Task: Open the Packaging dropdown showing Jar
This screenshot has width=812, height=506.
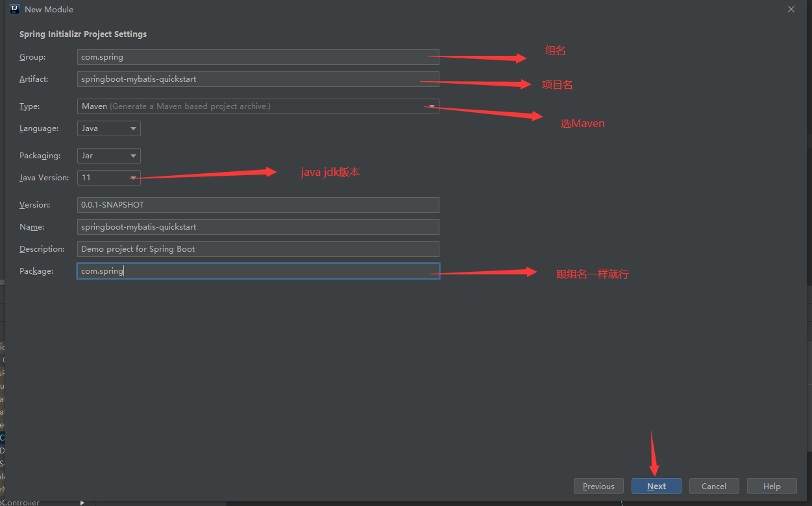Action: [x=108, y=156]
